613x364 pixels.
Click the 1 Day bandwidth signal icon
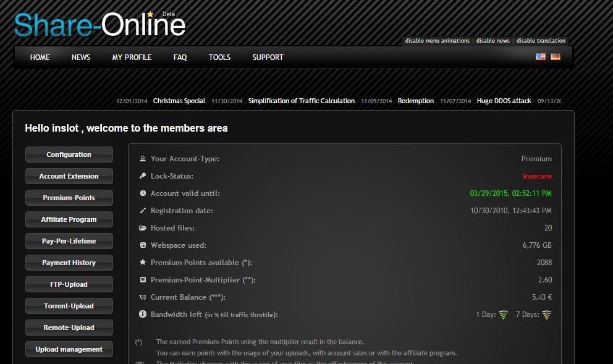(504, 315)
